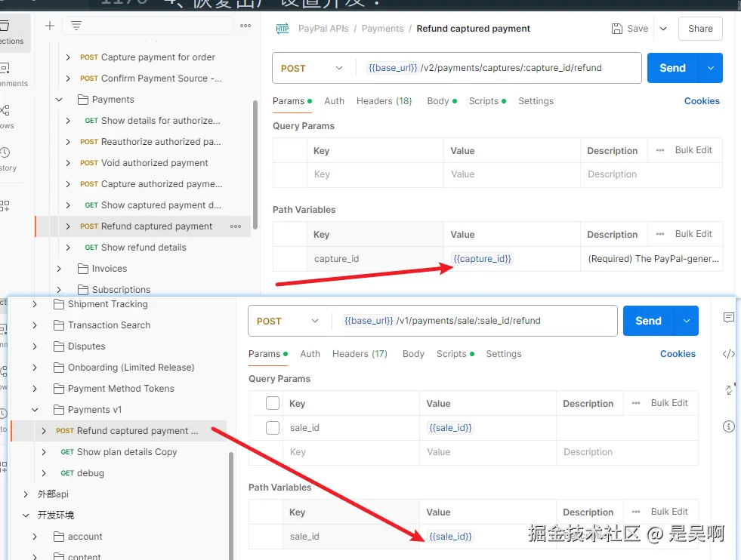Open the Body tab in upper request
The width and height of the screenshot is (741, 560).
point(441,101)
